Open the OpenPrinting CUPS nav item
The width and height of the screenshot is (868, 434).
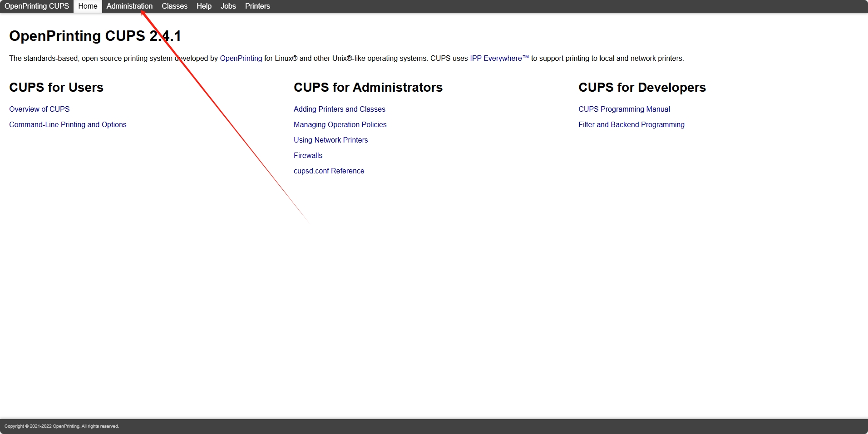click(37, 6)
